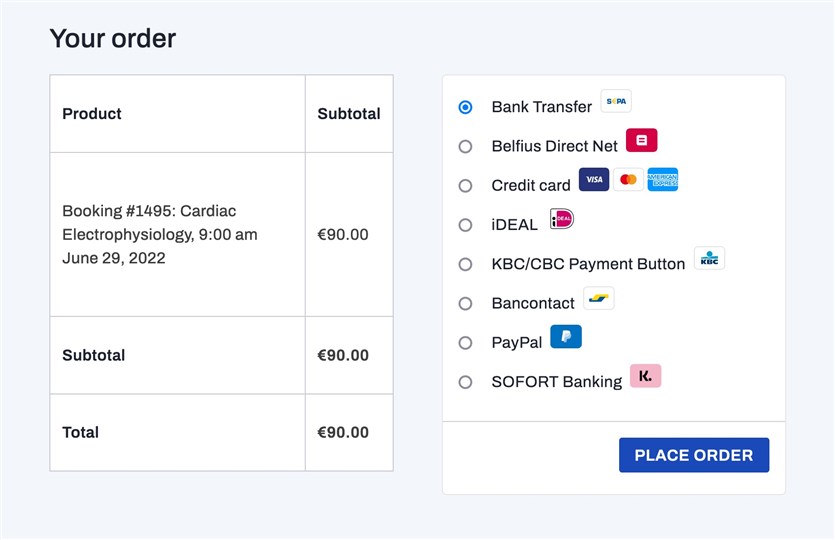
Task: Choose the SOFORT Banking radio button
Action: (465, 382)
